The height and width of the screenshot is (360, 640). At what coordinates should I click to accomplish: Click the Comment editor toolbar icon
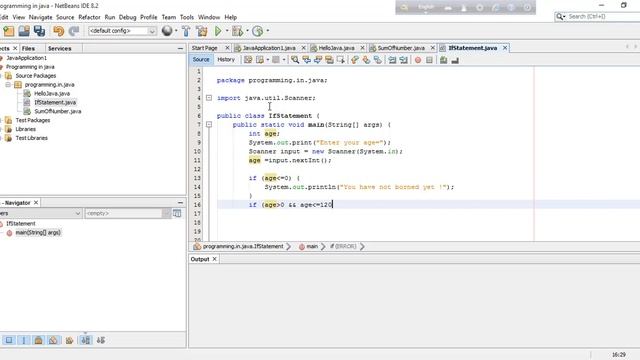coord(443,60)
